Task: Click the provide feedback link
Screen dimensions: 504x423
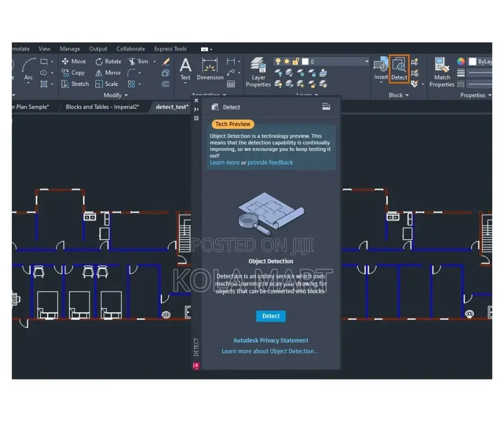Action: tap(270, 163)
